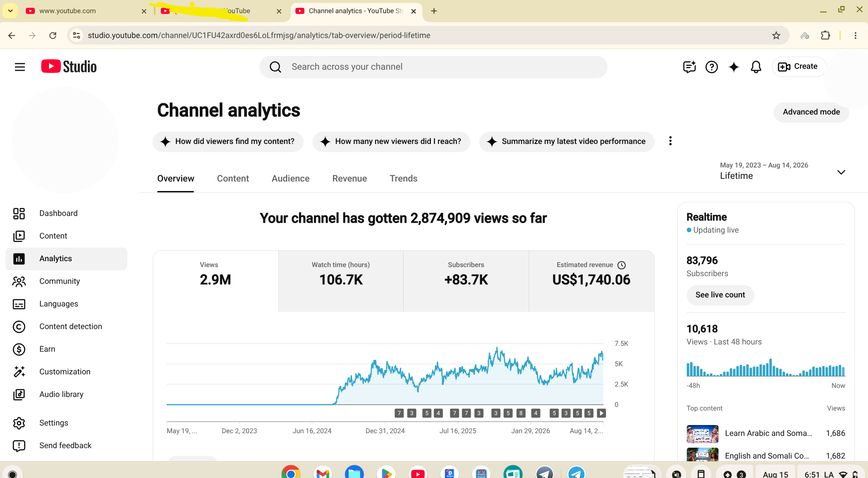This screenshot has width=868, height=478.
Task: Bookmark this page with star icon
Action: pyautogui.click(x=776, y=35)
